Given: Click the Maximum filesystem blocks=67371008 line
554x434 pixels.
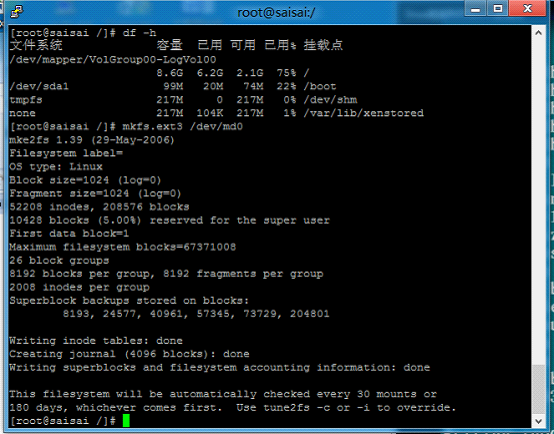Looking at the screenshot, I should (x=123, y=247).
